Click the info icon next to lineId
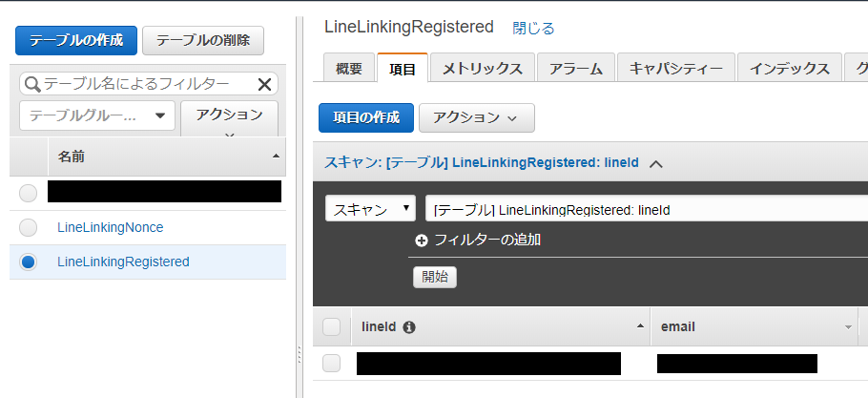The image size is (868, 398). (x=409, y=327)
